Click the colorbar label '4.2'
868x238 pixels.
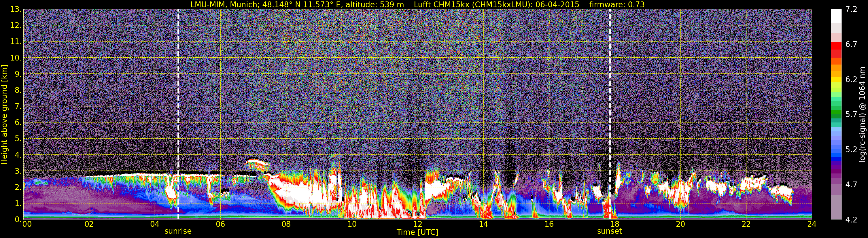851,220
